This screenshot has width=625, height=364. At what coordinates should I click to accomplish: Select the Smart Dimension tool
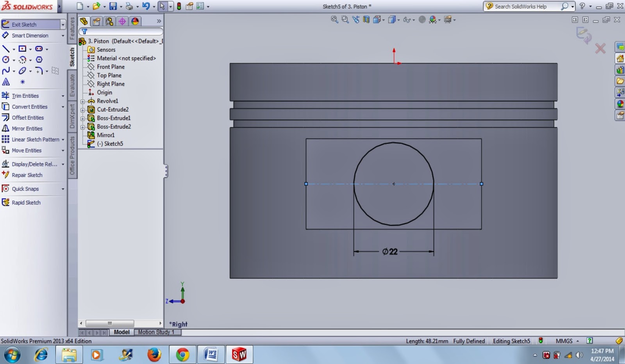30,36
